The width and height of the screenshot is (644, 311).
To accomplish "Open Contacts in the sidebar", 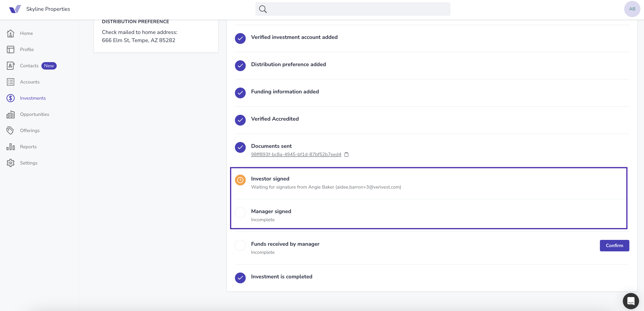I will (x=29, y=66).
